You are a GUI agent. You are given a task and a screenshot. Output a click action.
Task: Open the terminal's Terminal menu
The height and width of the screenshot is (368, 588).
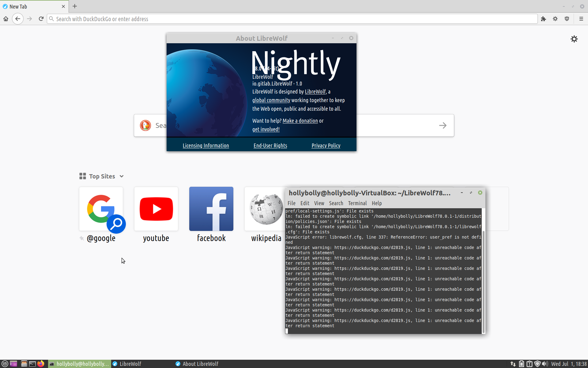click(357, 203)
